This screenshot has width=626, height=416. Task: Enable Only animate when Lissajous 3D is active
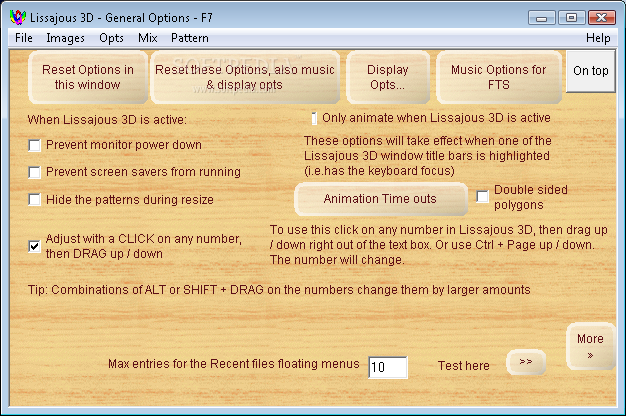tap(315, 118)
